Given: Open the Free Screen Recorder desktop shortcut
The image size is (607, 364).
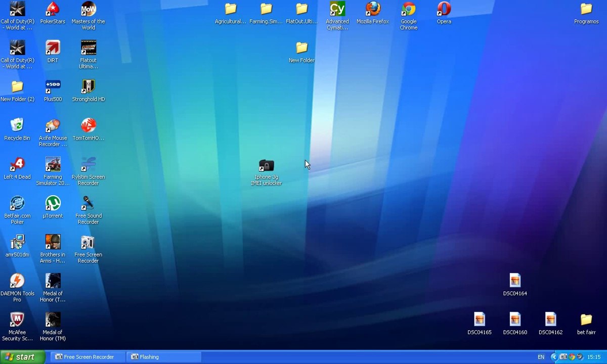Looking at the screenshot, I should 88,243.
